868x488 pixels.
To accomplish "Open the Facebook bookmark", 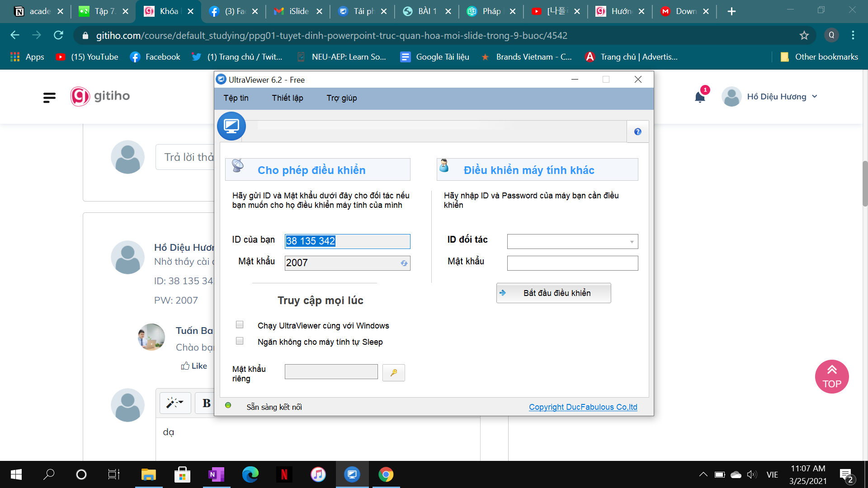I will pyautogui.click(x=155, y=57).
